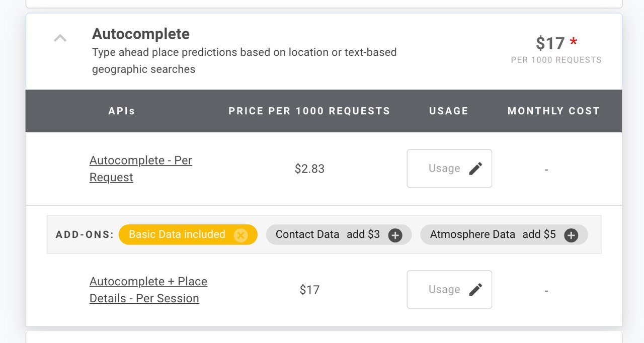This screenshot has height=343, width=644.
Task: Remove Basic Data with the X icon
Action: point(241,235)
